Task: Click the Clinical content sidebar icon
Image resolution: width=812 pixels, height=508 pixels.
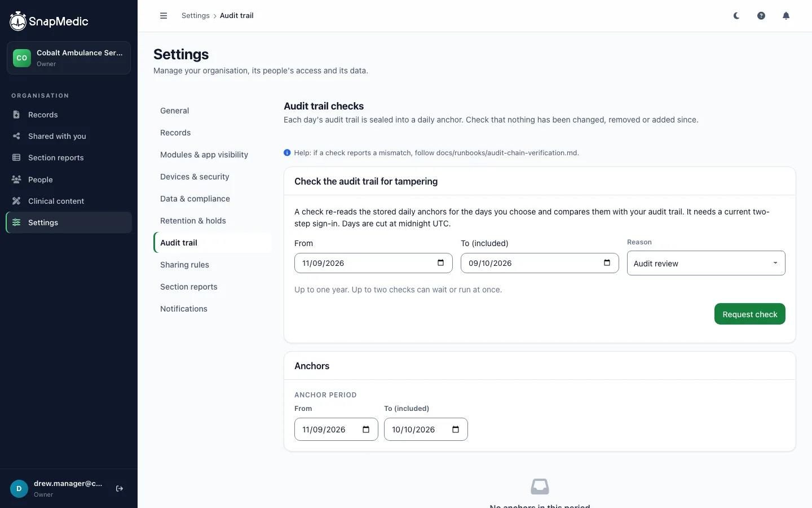Action: 16,201
